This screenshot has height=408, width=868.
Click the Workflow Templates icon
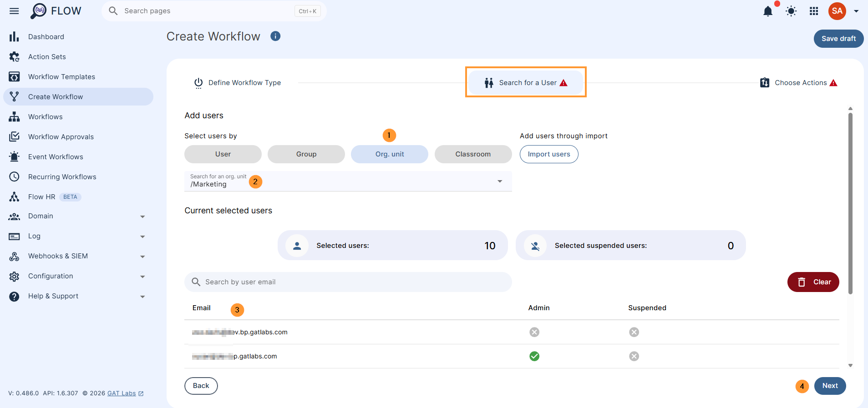(x=14, y=77)
